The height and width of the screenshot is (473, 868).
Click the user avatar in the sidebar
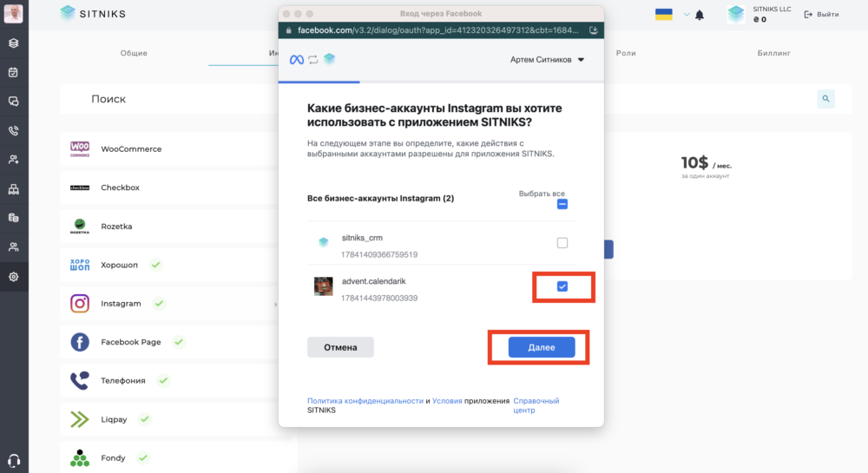(13, 13)
